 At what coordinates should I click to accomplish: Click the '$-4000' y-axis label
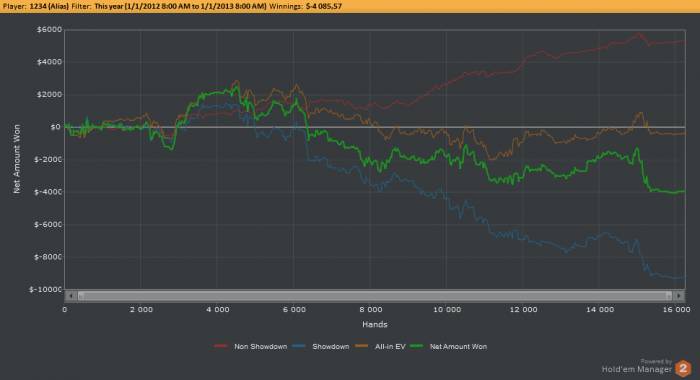point(48,192)
